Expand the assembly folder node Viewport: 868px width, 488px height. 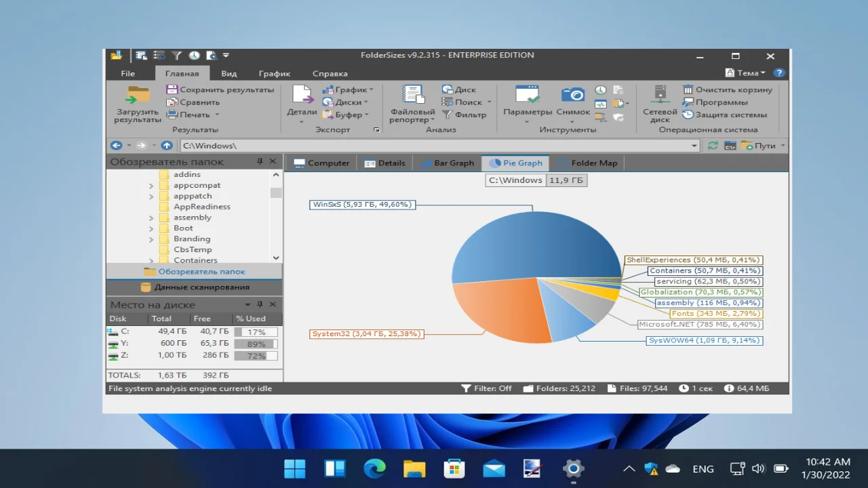(151, 218)
